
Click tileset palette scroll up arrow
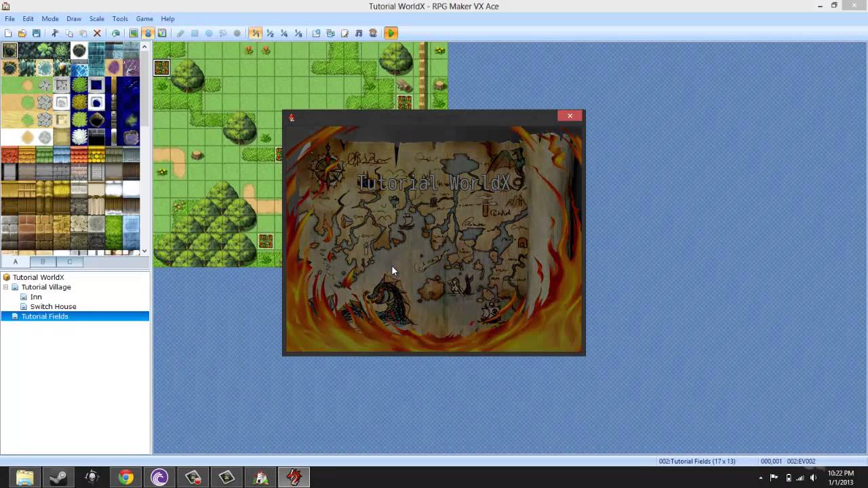coord(144,47)
